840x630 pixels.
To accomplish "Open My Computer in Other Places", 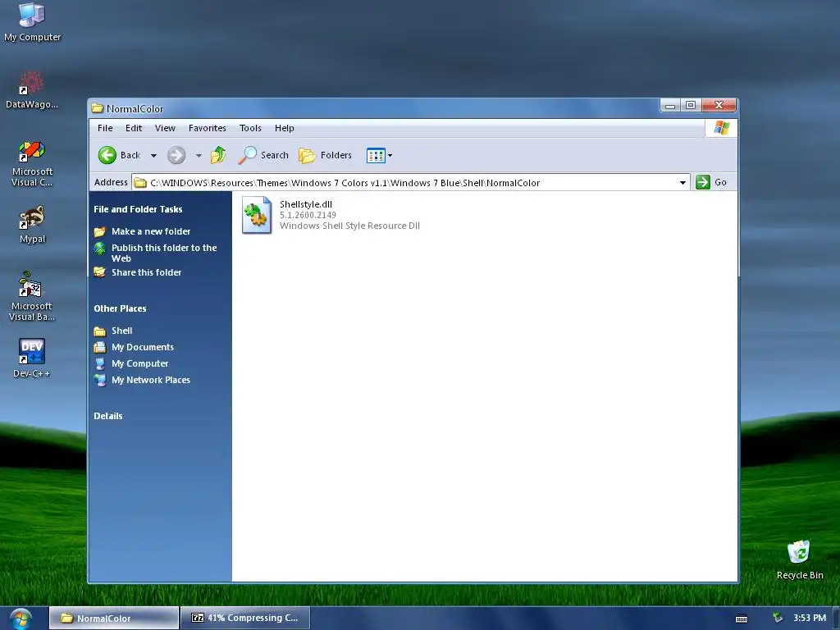I will tap(139, 363).
